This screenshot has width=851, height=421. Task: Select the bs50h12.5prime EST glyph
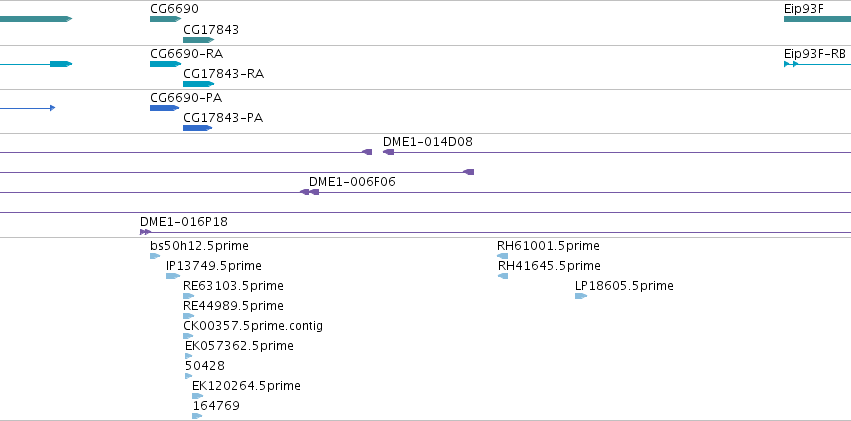(x=155, y=256)
